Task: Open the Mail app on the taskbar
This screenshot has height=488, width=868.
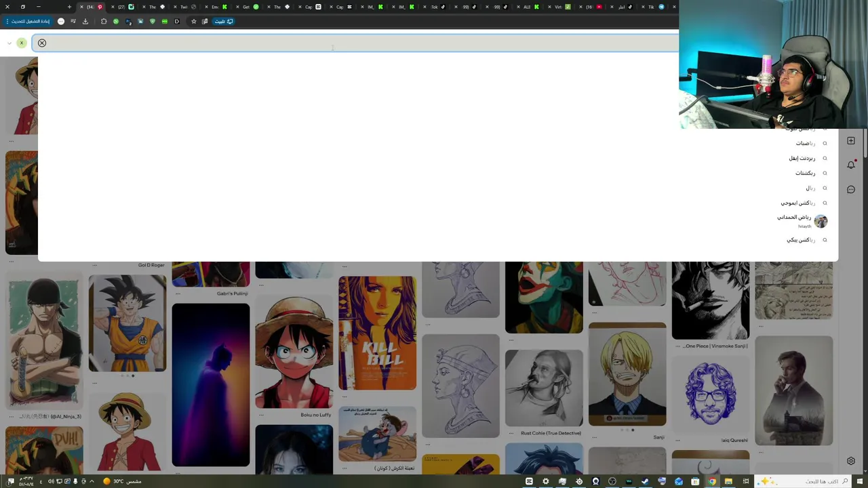Action: 679,481
